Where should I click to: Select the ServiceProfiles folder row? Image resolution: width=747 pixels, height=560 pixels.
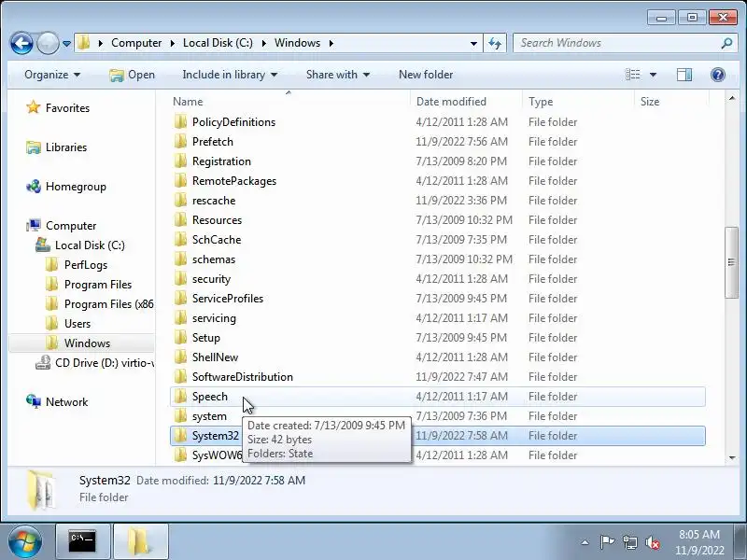tap(438, 299)
